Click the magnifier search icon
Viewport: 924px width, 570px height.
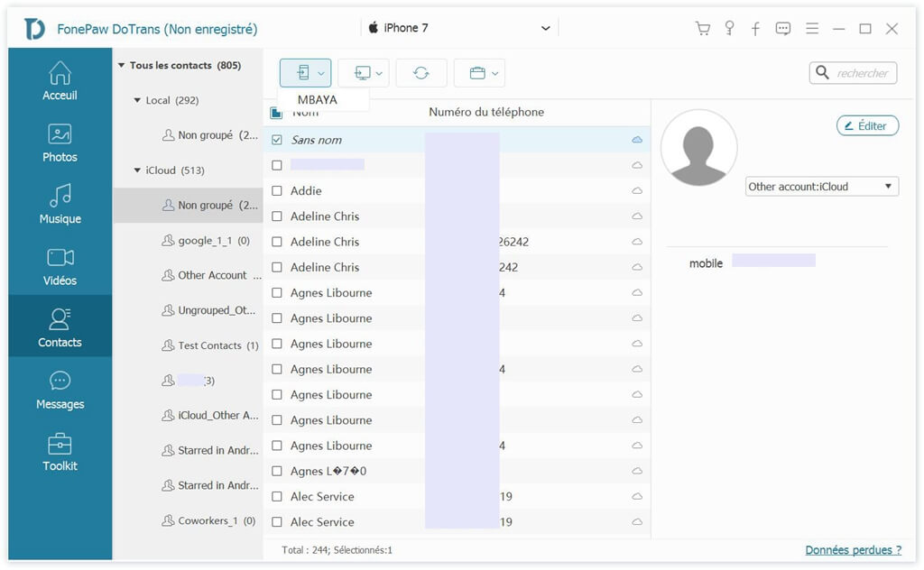[822, 72]
